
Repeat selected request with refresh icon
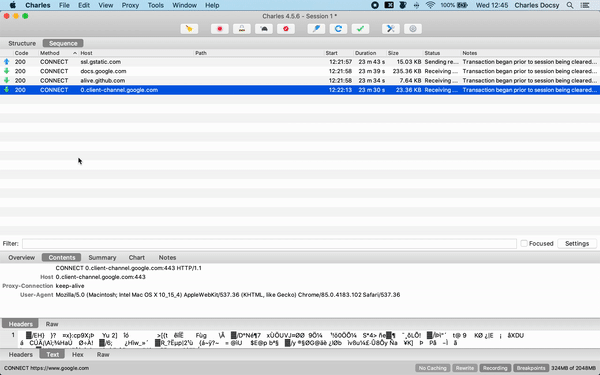point(338,29)
